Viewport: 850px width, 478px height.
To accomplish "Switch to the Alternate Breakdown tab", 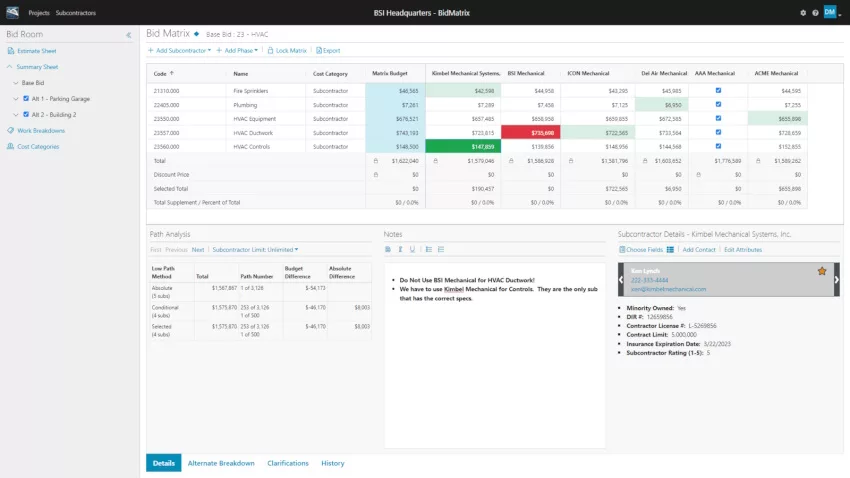I will (x=221, y=463).
